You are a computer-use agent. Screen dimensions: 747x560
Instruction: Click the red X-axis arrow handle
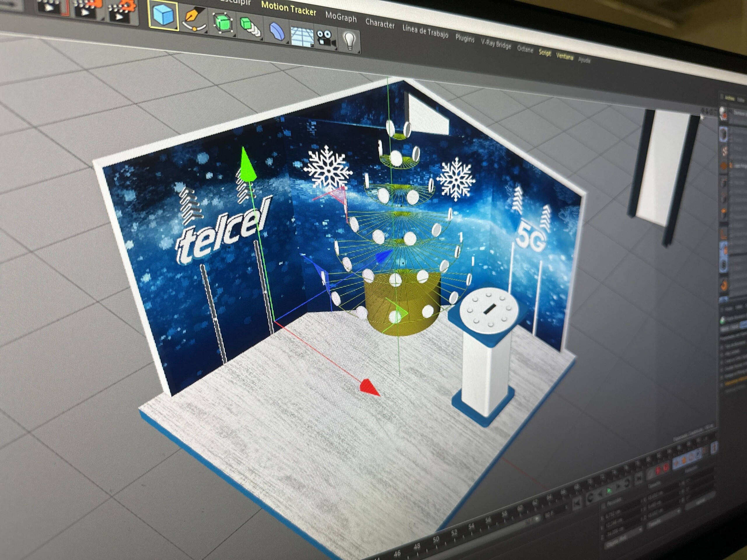(370, 388)
